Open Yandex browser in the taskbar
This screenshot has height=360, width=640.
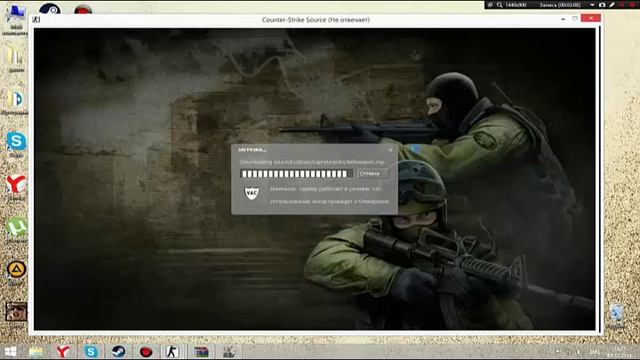point(63,351)
